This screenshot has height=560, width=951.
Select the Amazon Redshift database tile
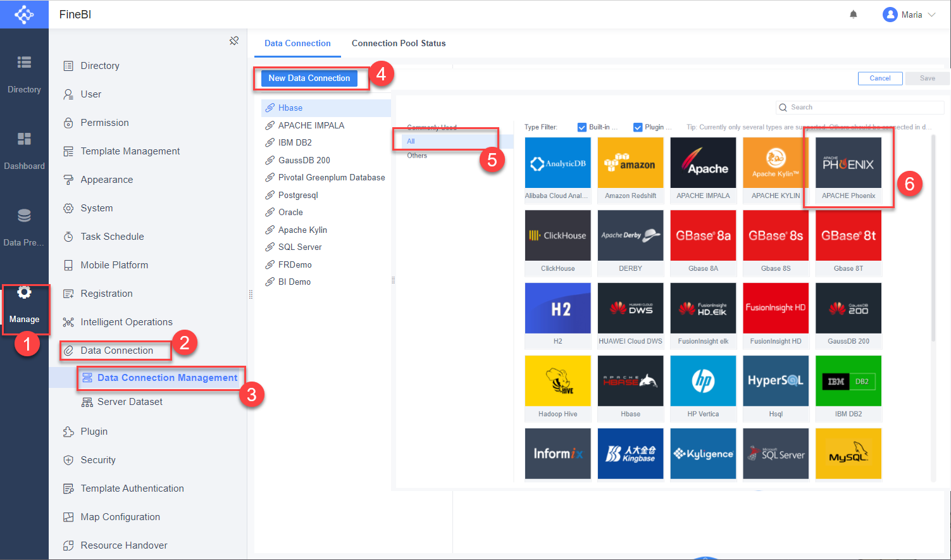(630, 170)
